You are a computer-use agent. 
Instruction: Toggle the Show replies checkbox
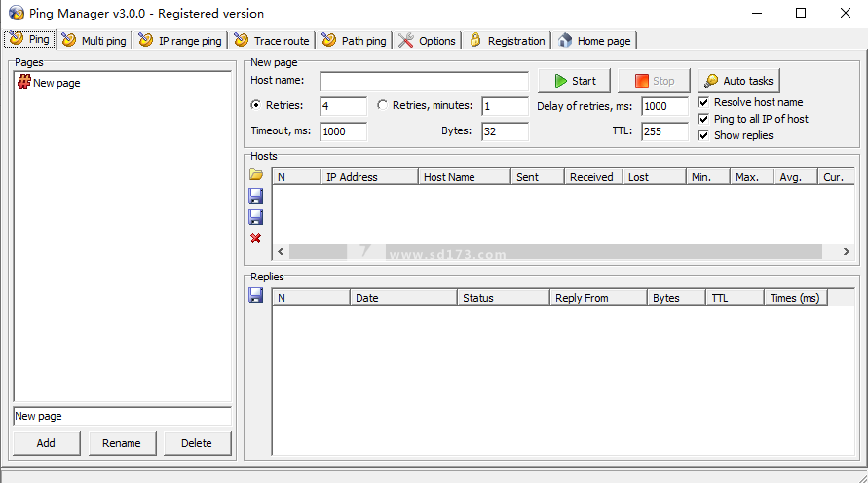704,135
